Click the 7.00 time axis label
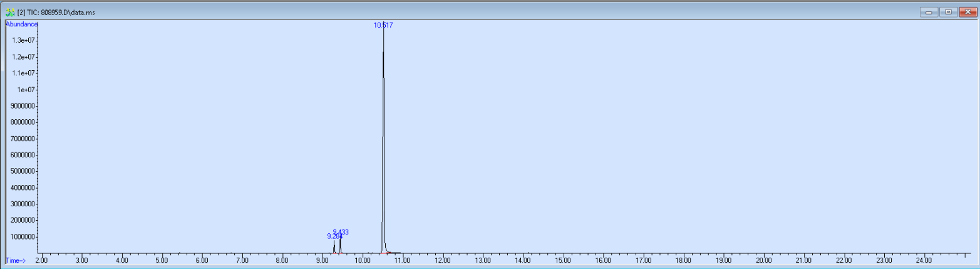The image size is (980, 269). pyautogui.click(x=242, y=260)
